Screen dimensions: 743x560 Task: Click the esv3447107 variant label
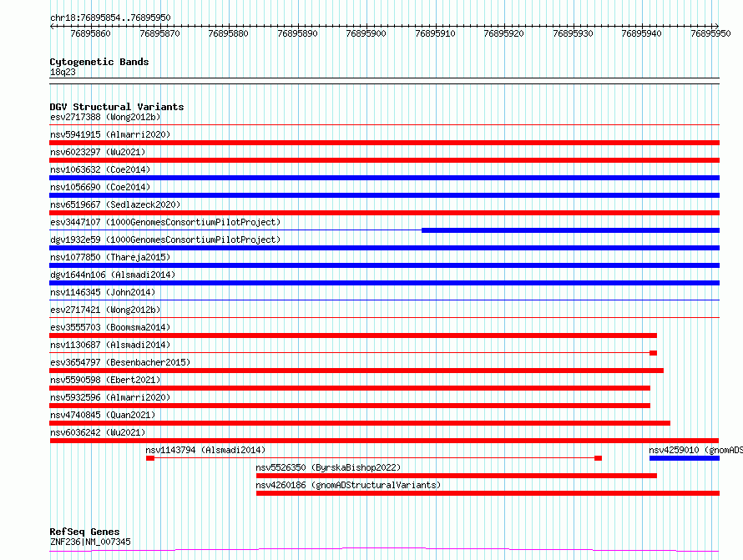(x=165, y=222)
